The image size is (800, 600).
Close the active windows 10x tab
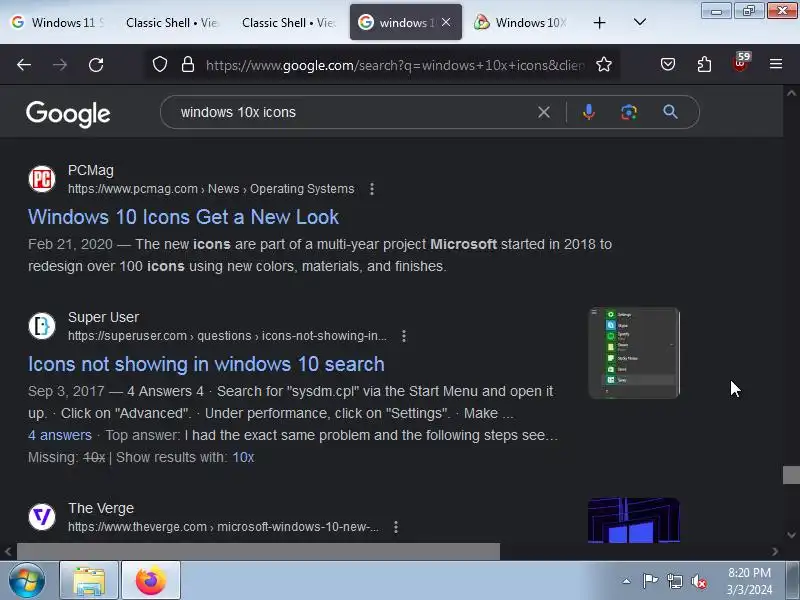point(446,22)
